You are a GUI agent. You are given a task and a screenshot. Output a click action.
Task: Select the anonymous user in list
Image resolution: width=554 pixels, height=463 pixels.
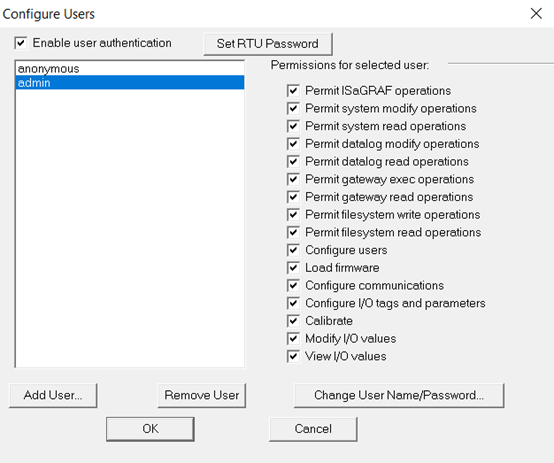(x=130, y=69)
